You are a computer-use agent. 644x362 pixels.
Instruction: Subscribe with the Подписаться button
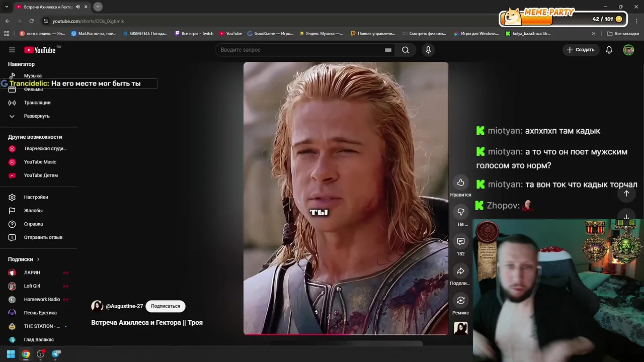pos(166,306)
